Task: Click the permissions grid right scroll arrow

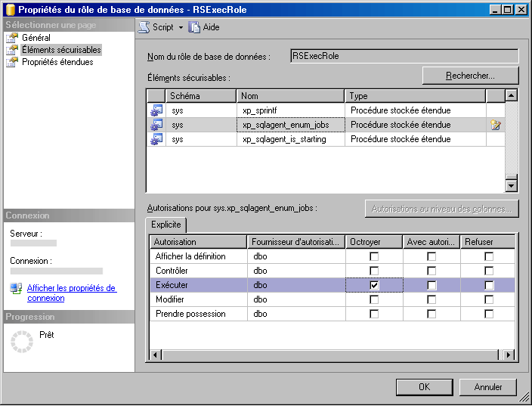Action: pyautogui.click(x=509, y=355)
